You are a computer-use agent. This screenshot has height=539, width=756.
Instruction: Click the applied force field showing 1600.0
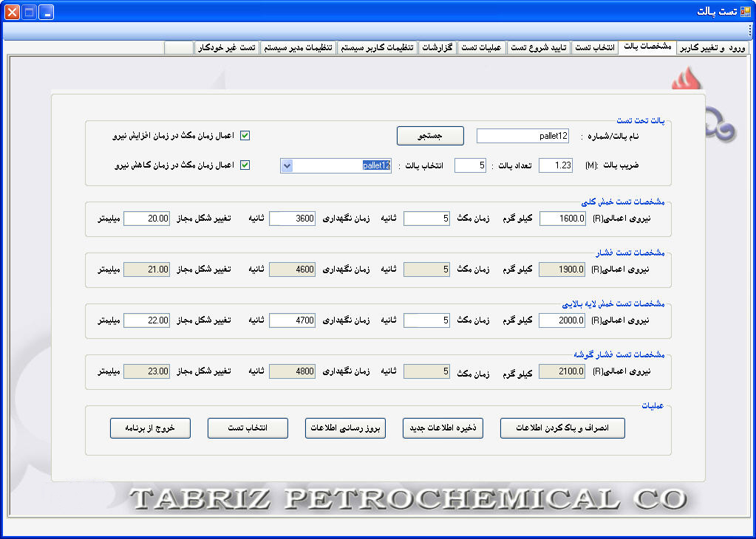(562, 219)
